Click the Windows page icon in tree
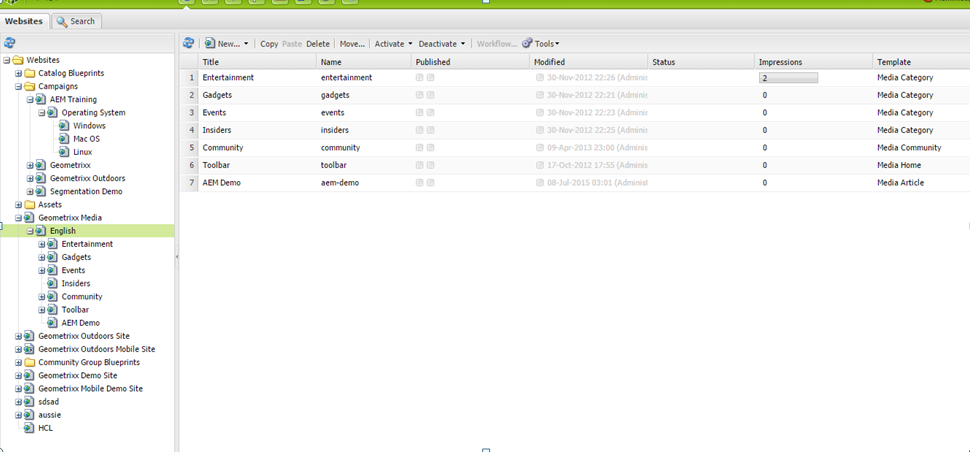 64,126
